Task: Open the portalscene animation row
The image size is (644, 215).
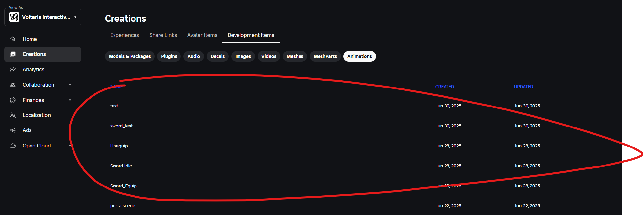Action: [356, 206]
